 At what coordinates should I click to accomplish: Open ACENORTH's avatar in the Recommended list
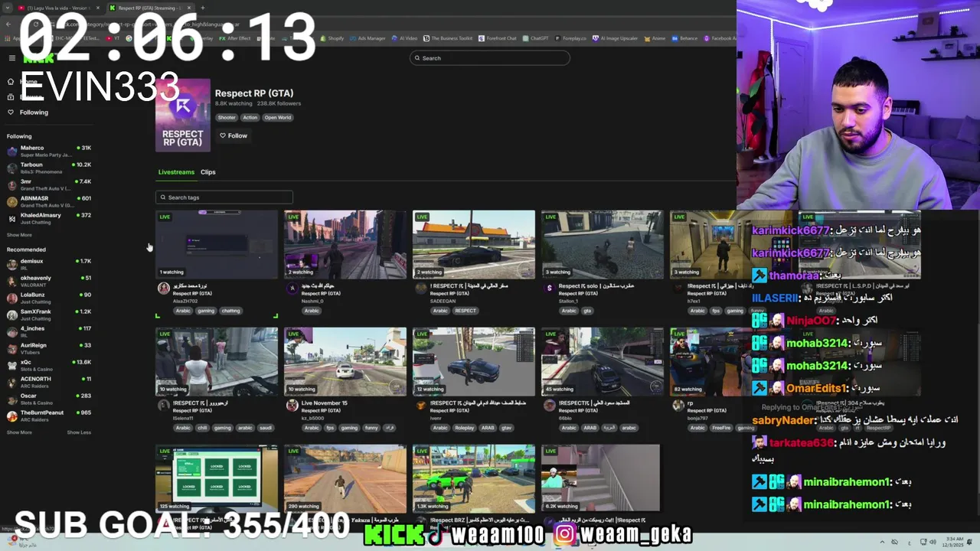[12, 382]
